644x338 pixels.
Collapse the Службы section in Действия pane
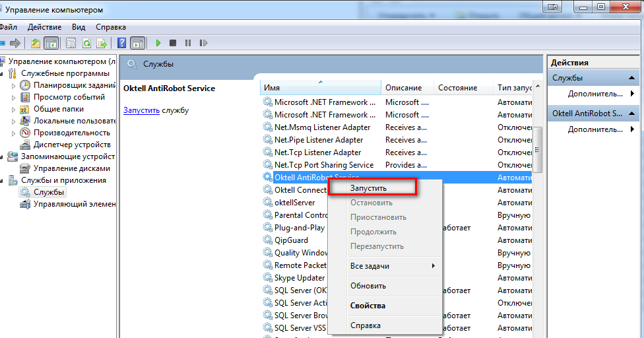click(x=633, y=78)
